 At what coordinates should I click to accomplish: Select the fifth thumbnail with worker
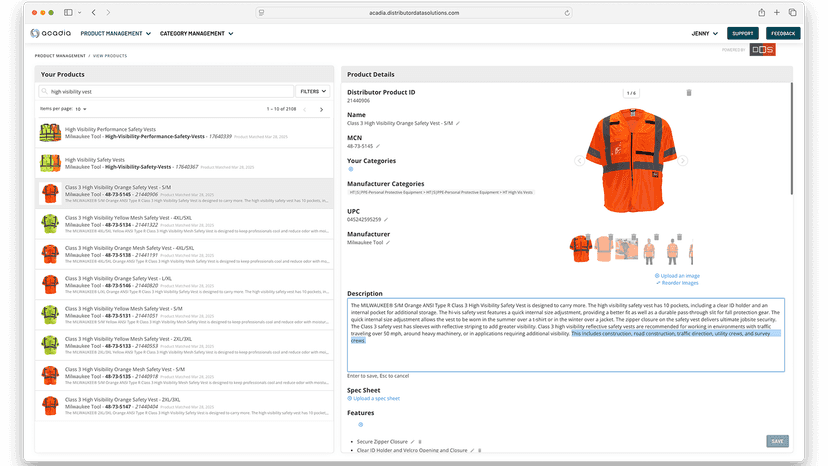click(x=672, y=250)
